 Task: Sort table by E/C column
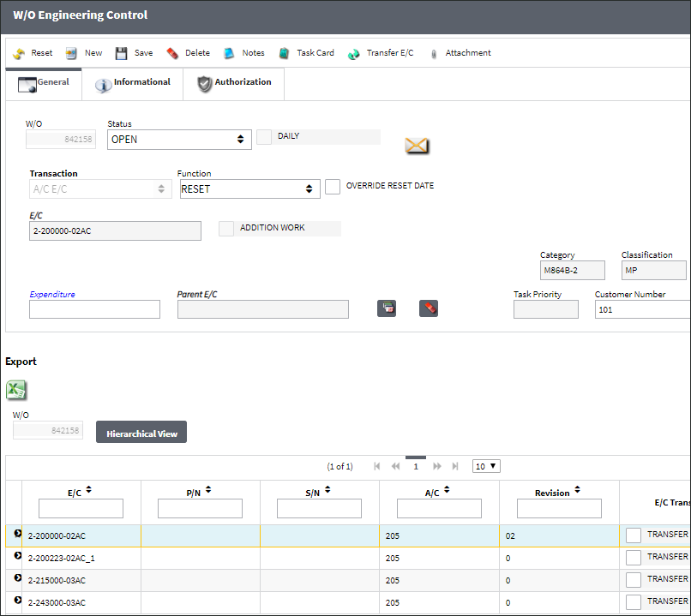[88, 489]
